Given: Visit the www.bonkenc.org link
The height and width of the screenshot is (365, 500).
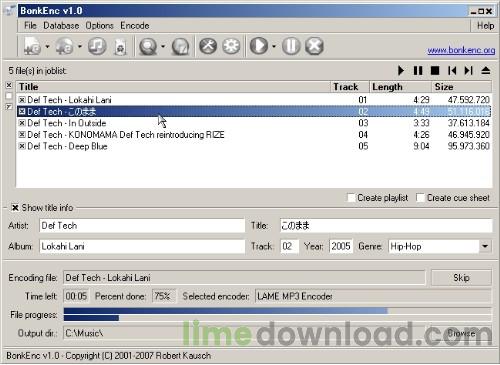Looking at the screenshot, I should [461, 50].
